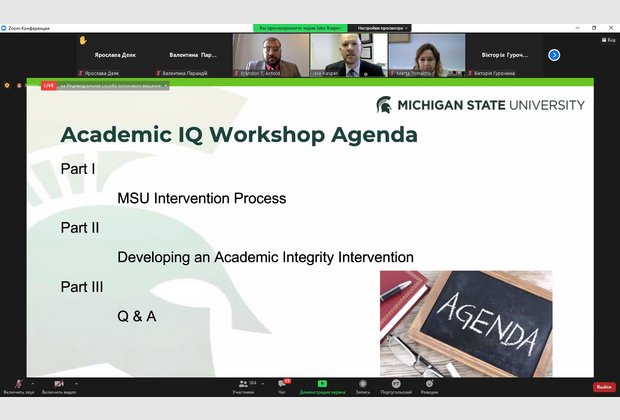Screen dimensions: 620x420
Task: Open the Вид view menu
Action: tap(608, 40)
